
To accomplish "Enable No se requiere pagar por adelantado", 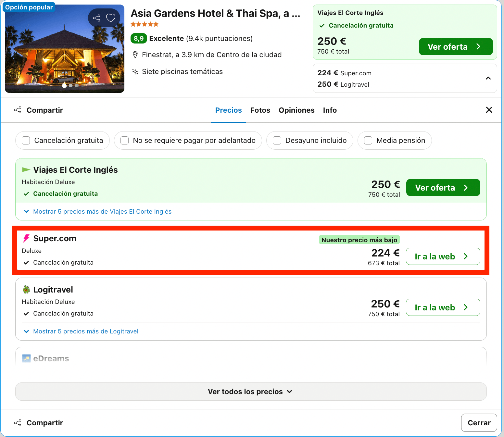I will click(x=125, y=140).
